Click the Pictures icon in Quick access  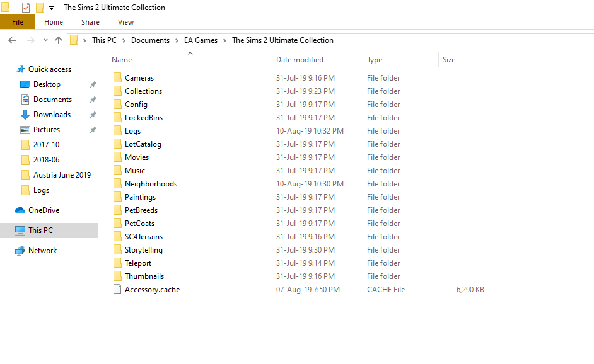coord(25,130)
